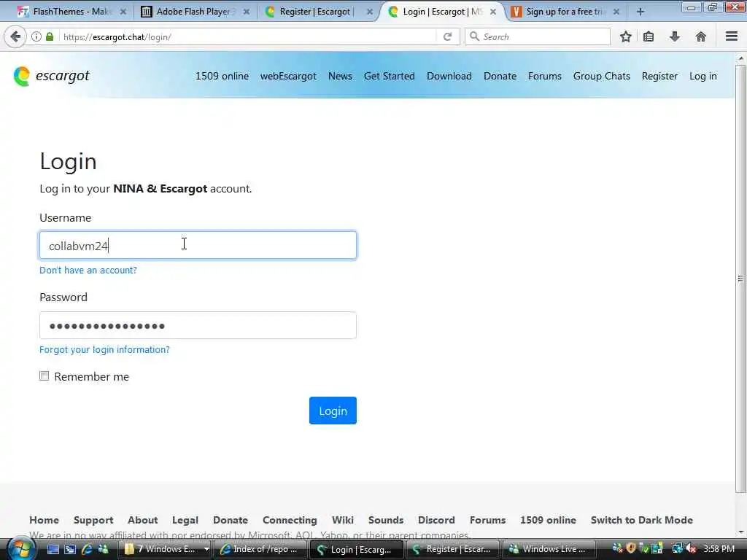This screenshot has height=560, width=747.
Task: Open the About footer link
Action: pos(142,520)
